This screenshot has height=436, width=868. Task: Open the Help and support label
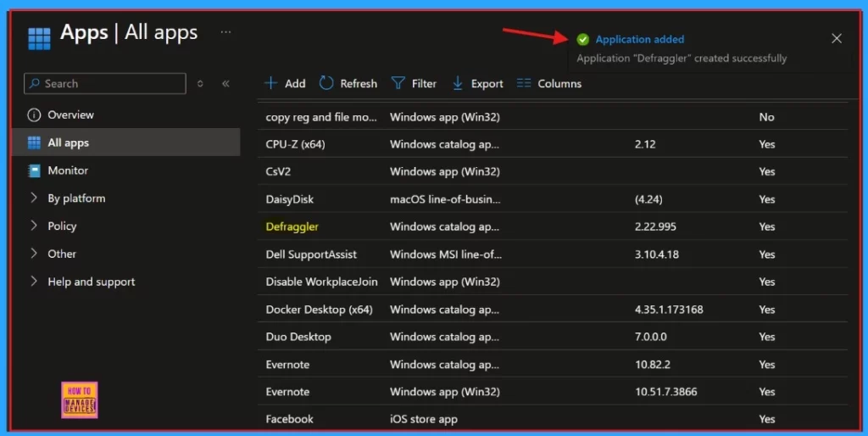(x=92, y=282)
